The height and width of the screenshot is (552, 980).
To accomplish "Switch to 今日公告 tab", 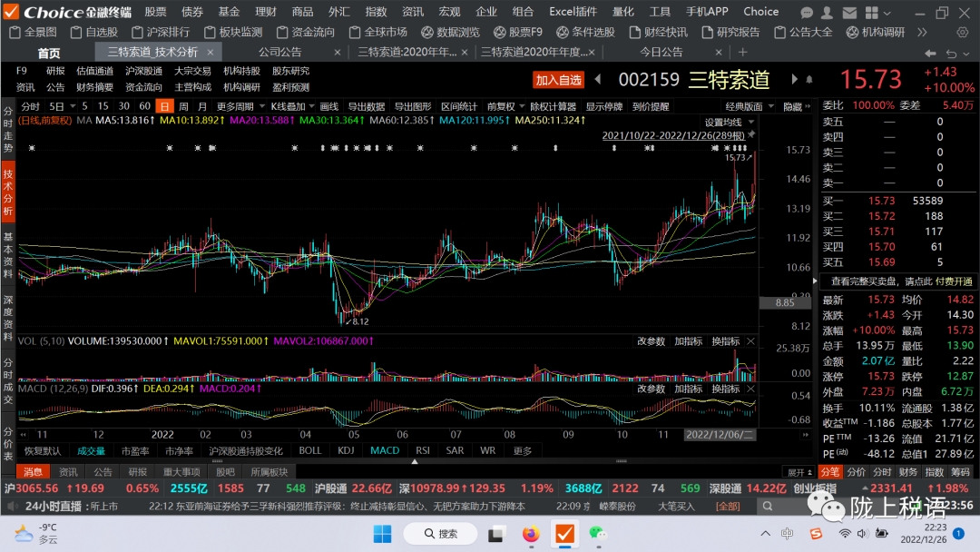I will click(661, 53).
